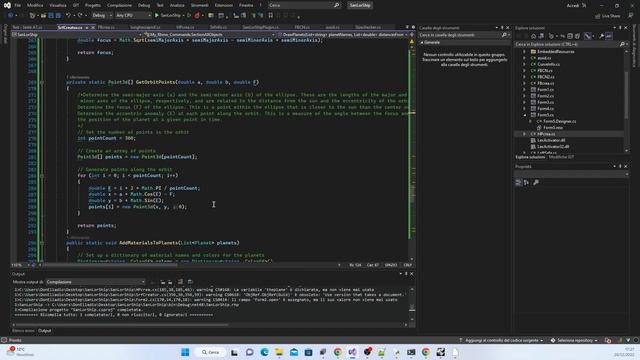
Task: Open properties wrench icon in Solution Explorer toolbar
Action: click(601, 36)
